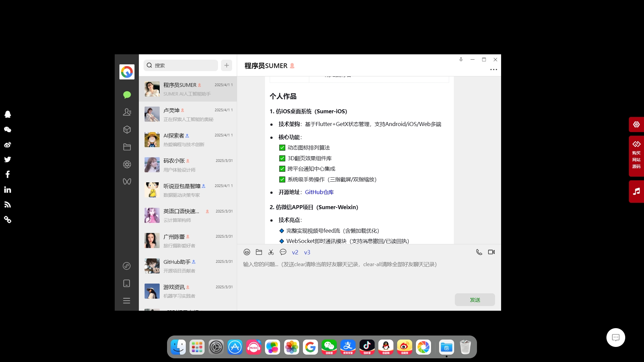Open contacts icon in left sidebar

127,112
